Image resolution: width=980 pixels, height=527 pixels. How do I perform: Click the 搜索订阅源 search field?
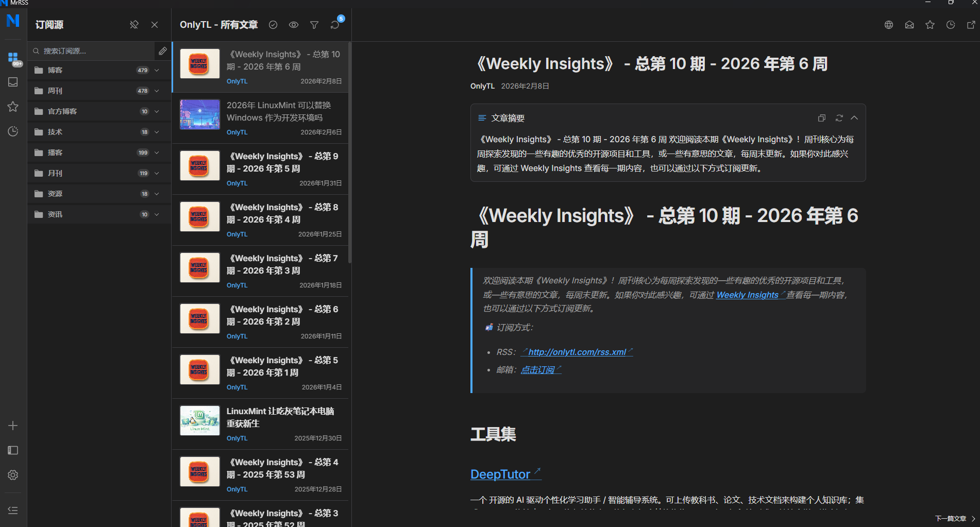click(x=93, y=51)
